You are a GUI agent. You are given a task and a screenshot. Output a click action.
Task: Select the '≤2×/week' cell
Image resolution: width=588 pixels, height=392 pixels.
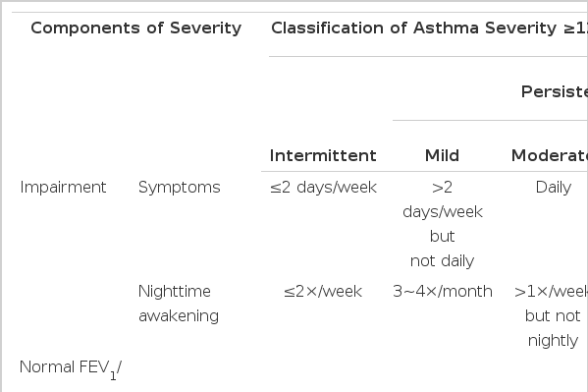pos(323,292)
